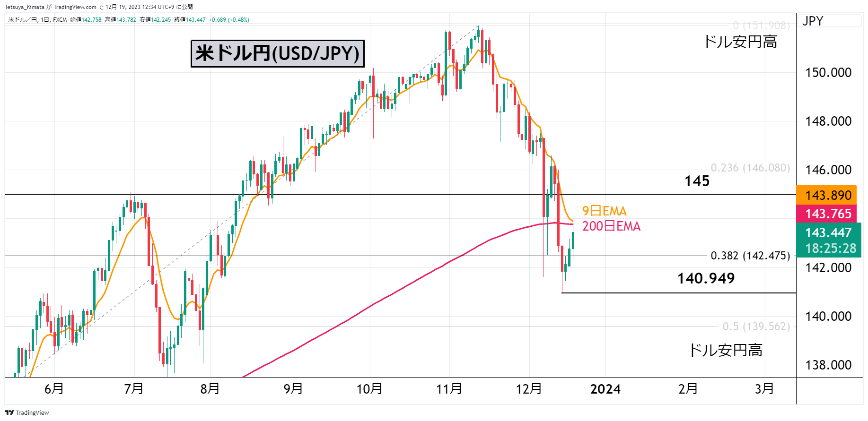Click the symbol legend 米ドル/円, 1日, FXCM

pos(38,20)
